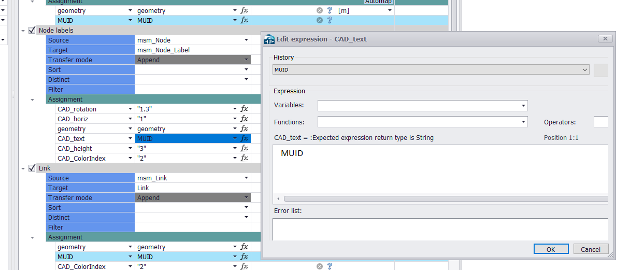
Task: Open Distinct dropdown in Link section
Action: point(247,217)
